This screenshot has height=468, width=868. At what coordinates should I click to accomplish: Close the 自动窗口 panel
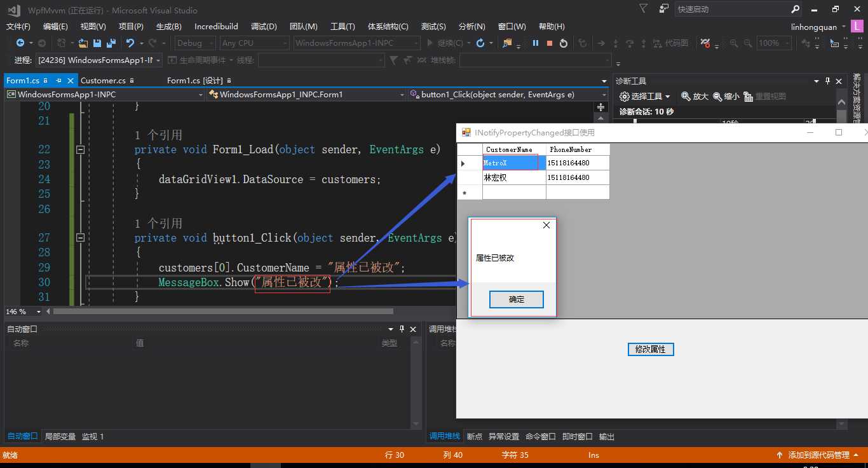point(413,329)
